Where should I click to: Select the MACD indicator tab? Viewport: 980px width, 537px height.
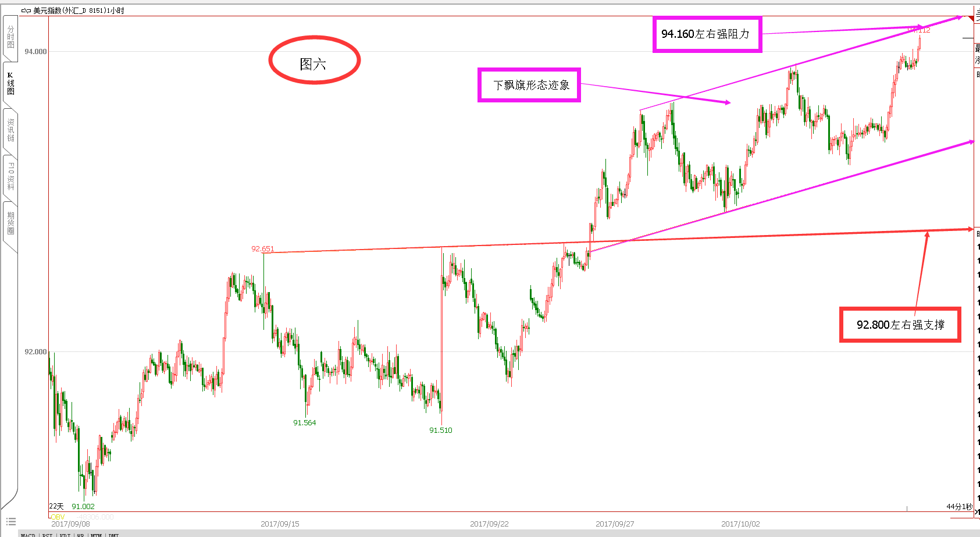[28, 535]
